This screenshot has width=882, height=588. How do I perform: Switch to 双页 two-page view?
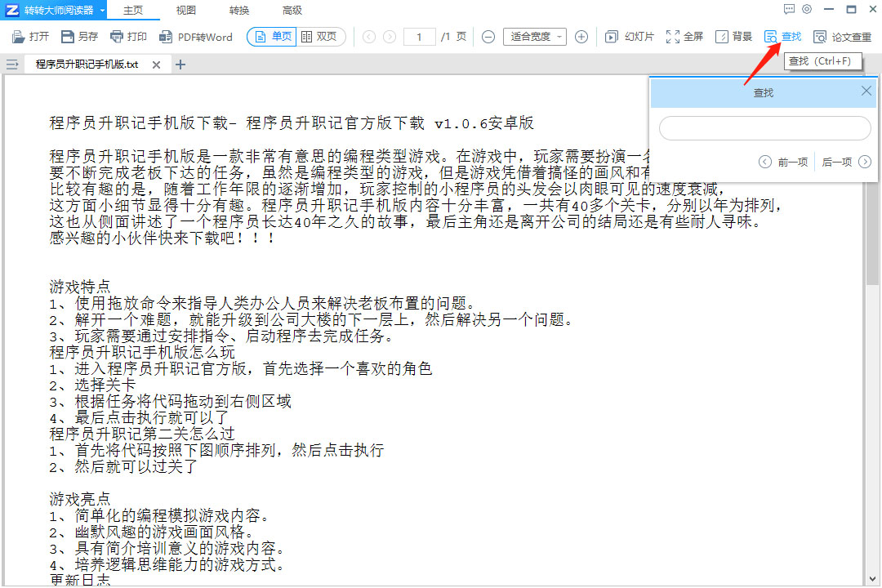coord(321,37)
